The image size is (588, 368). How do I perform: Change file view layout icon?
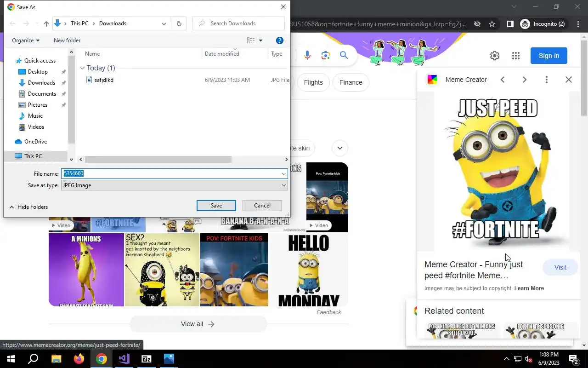(251, 40)
